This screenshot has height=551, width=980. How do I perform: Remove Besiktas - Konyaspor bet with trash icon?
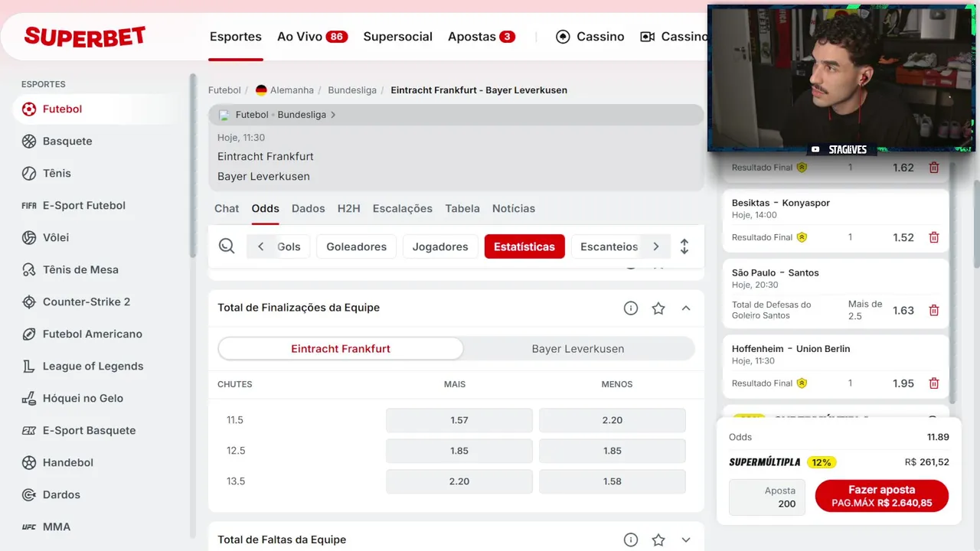click(x=934, y=237)
